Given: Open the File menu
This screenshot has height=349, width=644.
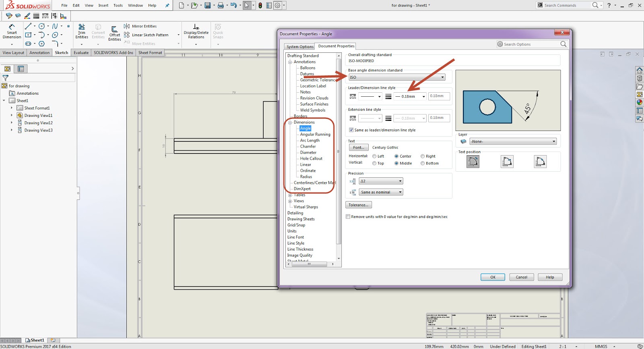Looking at the screenshot, I should [x=64, y=6].
